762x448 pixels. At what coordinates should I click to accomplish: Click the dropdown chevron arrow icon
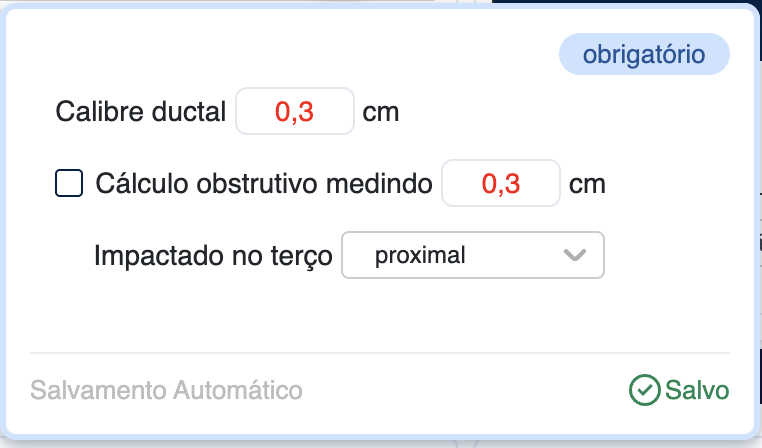click(x=574, y=255)
